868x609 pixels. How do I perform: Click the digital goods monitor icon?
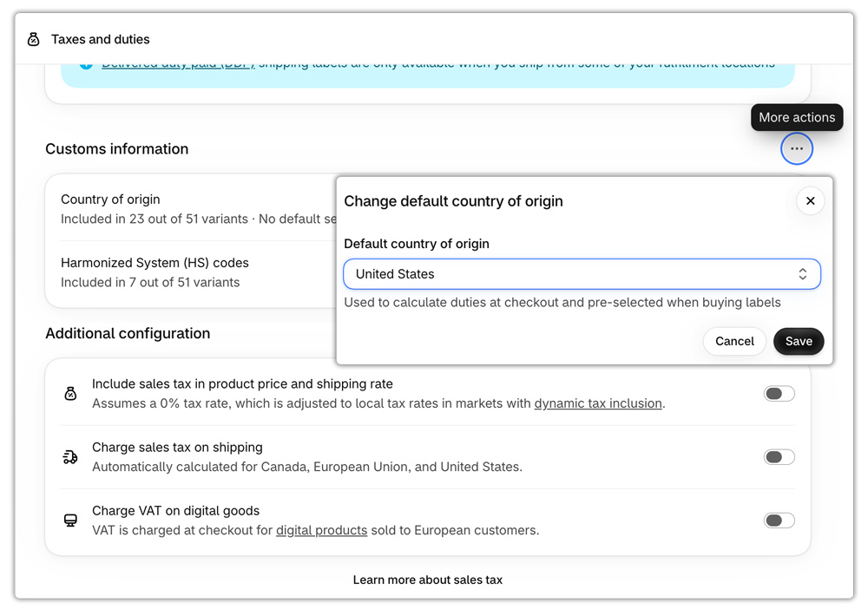pyautogui.click(x=70, y=521)
